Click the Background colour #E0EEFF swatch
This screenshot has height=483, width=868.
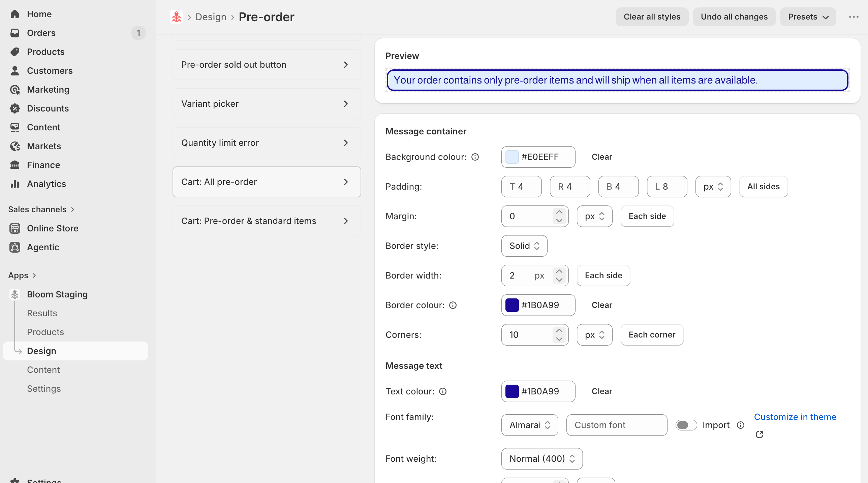(x=512, y=157)
